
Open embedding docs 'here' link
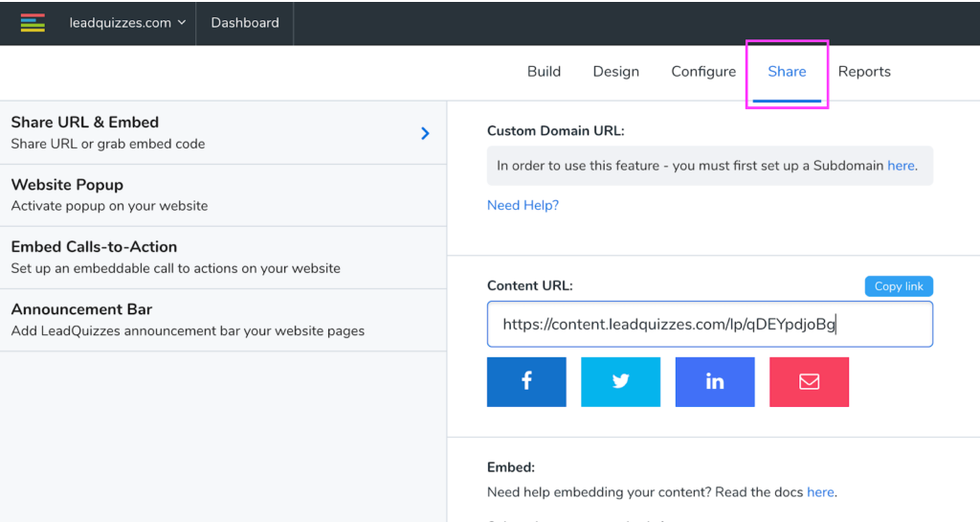click(820, 492)
